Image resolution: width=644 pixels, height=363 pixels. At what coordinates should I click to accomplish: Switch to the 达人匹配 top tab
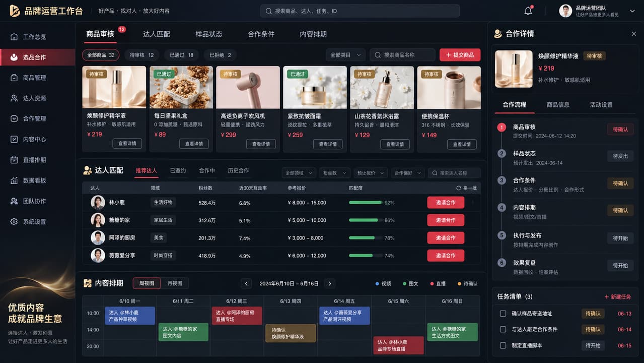(x=156, y=34)
